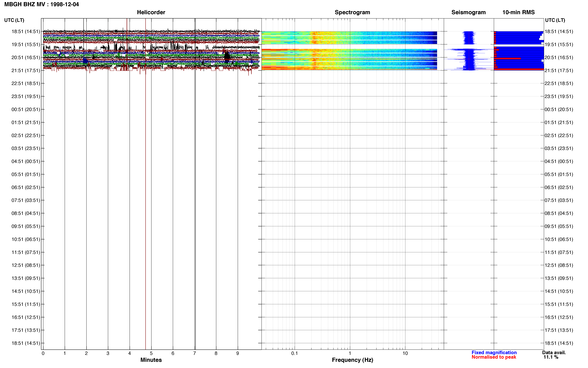Click right-side time label '05:51 (01:51)'
The height and width of the screenshot is (368, 588).
click(559, 174)
